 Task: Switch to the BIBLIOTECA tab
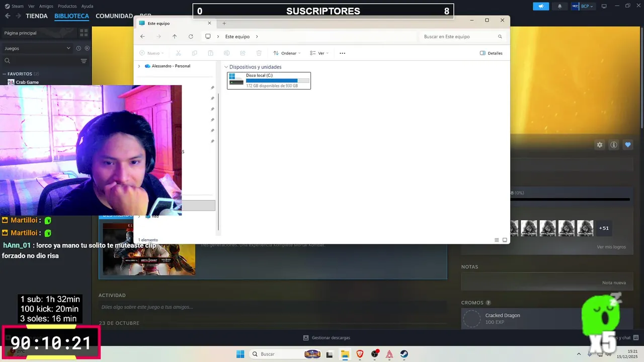pyautogui.click(x=71, y=16)
